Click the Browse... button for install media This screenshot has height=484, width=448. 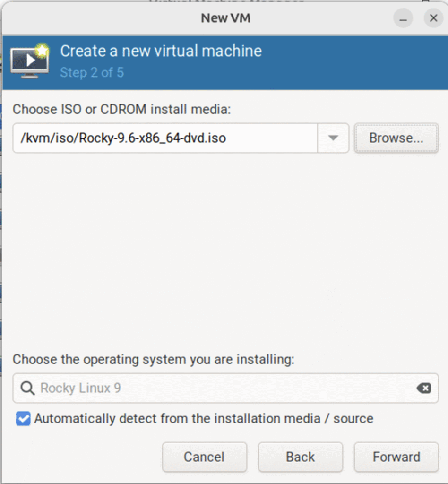(x=396, y=138)
